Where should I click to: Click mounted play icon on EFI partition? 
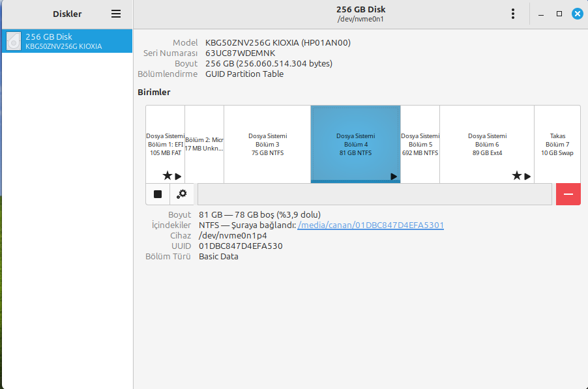click(178, 176)
